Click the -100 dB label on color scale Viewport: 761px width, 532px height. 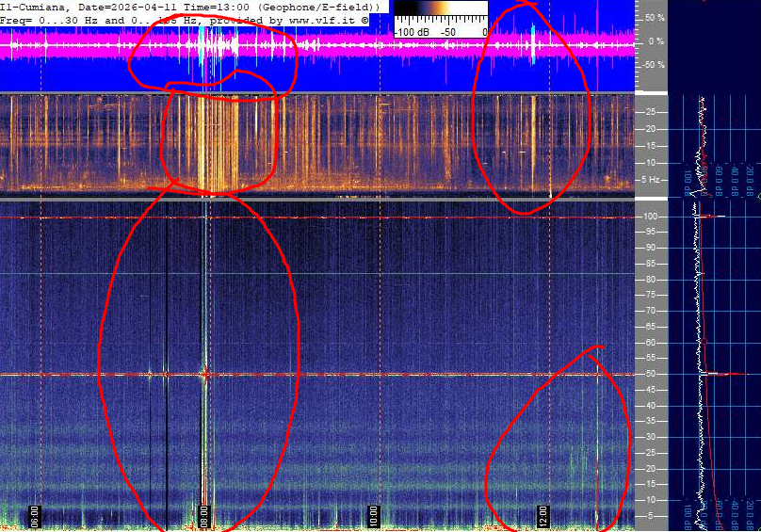point(409,31)
